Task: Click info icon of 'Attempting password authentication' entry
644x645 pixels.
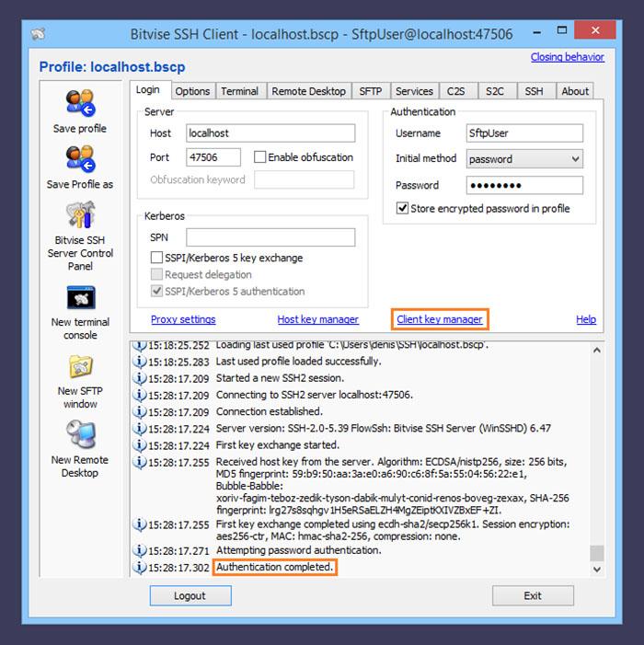Action: (140, 550)
